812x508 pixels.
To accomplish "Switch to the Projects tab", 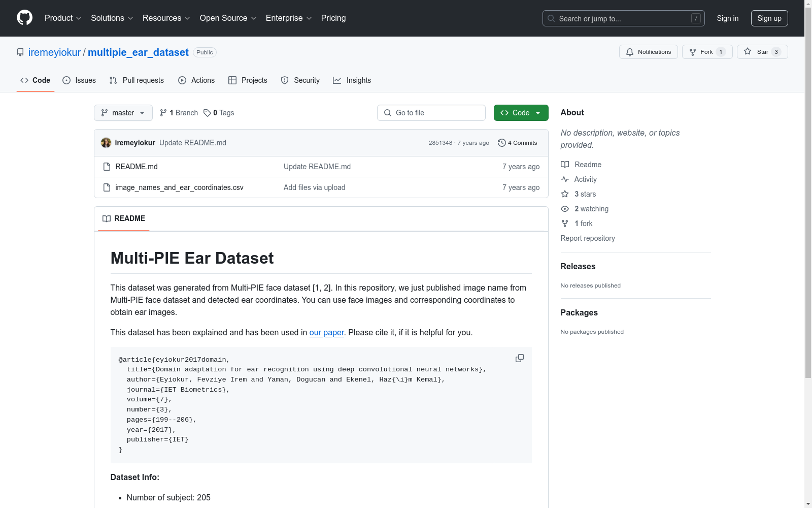I will point(248,80).
